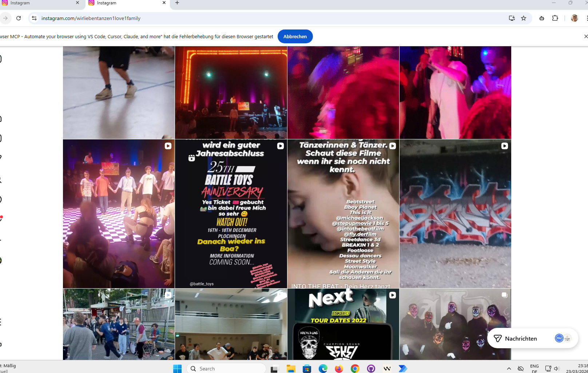Open the Next Tour Dates 2022 post
Screen dimensions: 588x373
click(x=343, y=324)
